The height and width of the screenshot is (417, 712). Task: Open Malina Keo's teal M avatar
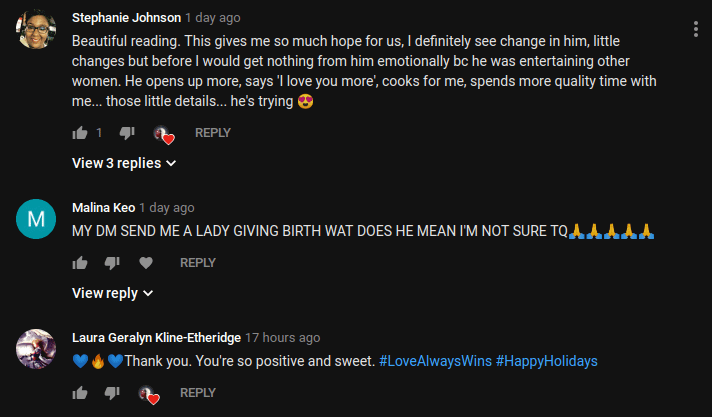pyautogui.click(x=36, y=219)
